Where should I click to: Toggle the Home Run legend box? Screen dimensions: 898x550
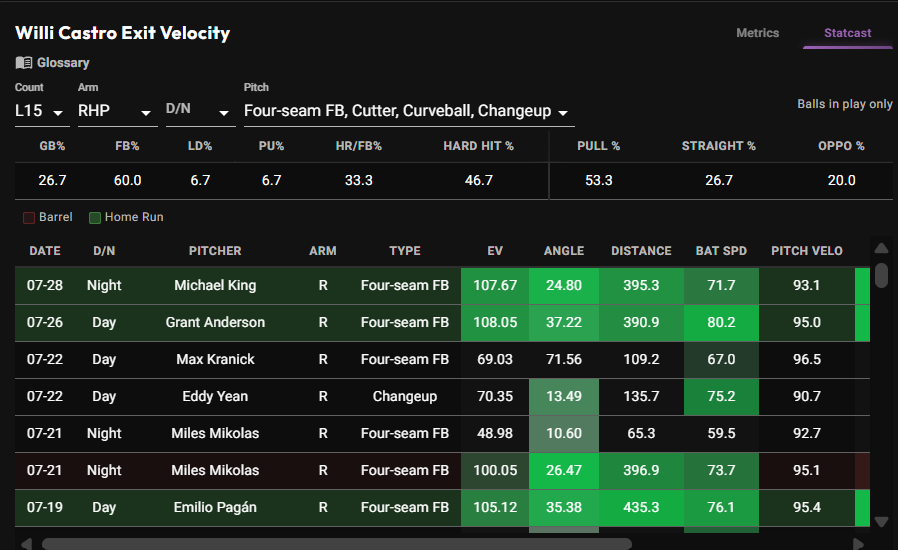click(95, 218)
